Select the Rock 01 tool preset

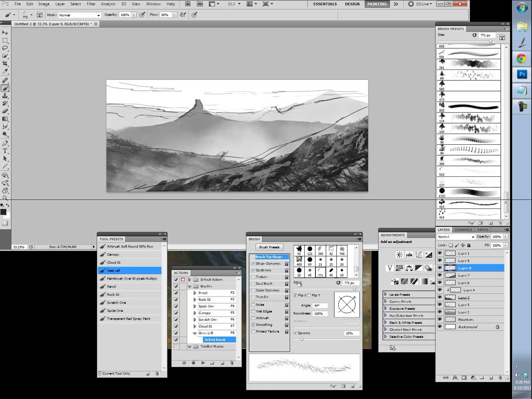click(x=113, y=295)
